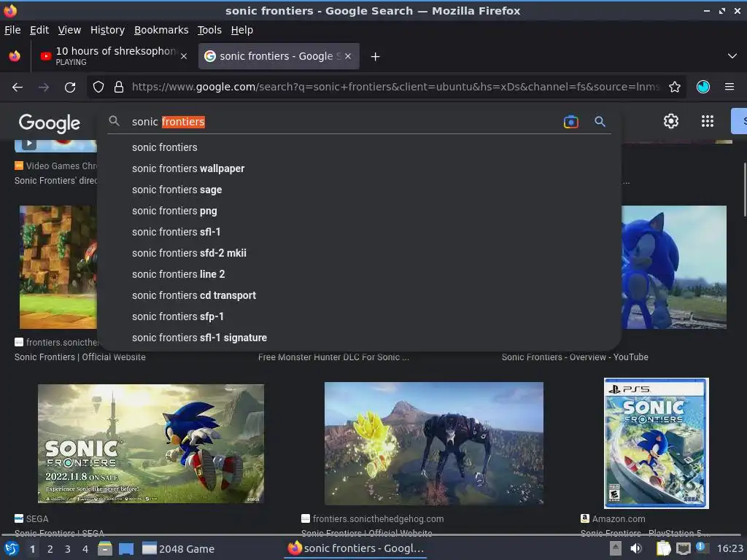This screenshot has height=560, width=747.
Task: Choose suggestion 'sonic frontiers sfp-1'
Action: (359, 316)
